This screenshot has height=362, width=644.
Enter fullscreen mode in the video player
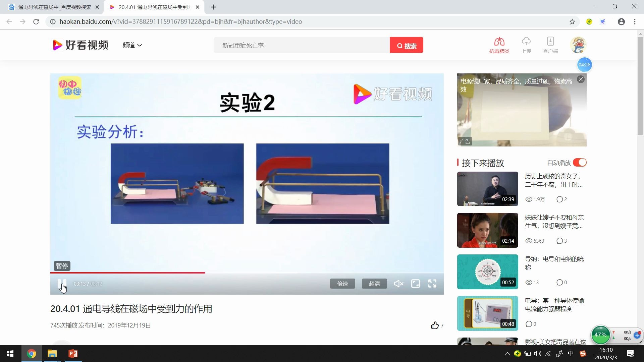432,284
